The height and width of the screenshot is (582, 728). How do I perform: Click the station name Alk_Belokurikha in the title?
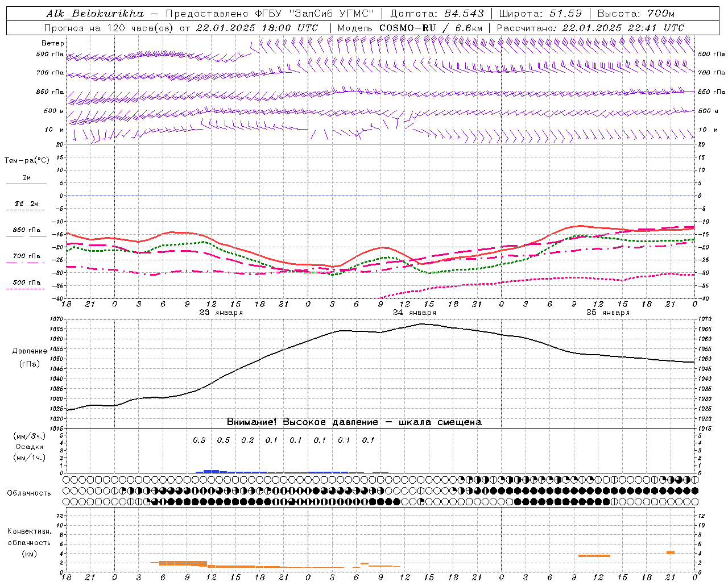point(95,14)
